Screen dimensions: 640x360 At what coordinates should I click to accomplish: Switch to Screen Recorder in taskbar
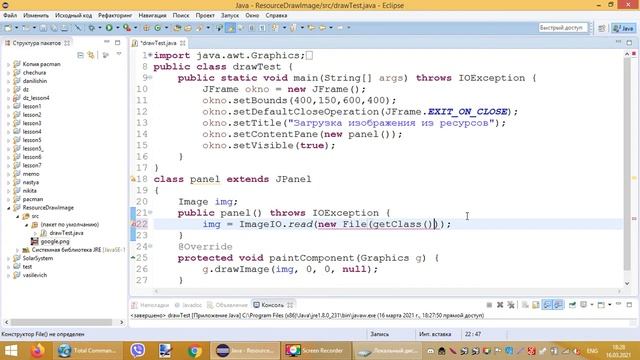(x=316, y=351)
